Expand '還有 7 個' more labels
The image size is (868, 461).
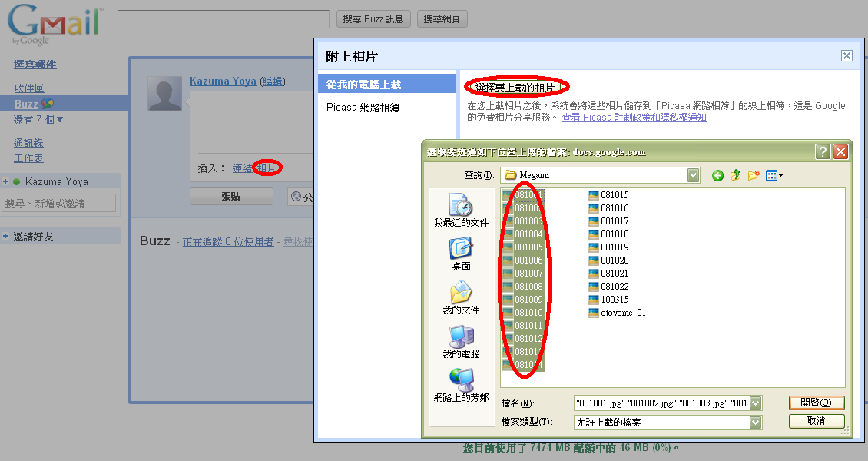[x=38, y=120]
